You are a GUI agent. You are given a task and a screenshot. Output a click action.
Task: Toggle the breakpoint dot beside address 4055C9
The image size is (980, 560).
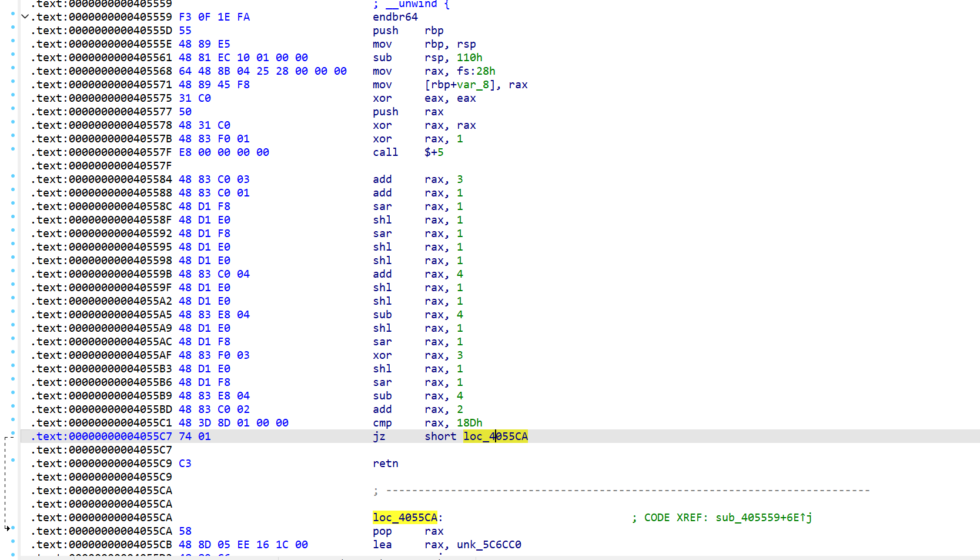pos(12,460)
